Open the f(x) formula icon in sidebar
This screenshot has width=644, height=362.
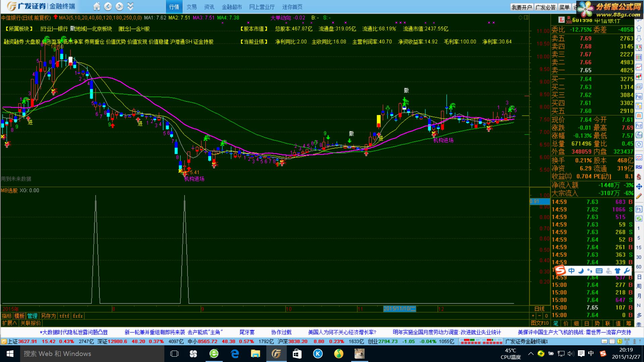click(639, 135)
